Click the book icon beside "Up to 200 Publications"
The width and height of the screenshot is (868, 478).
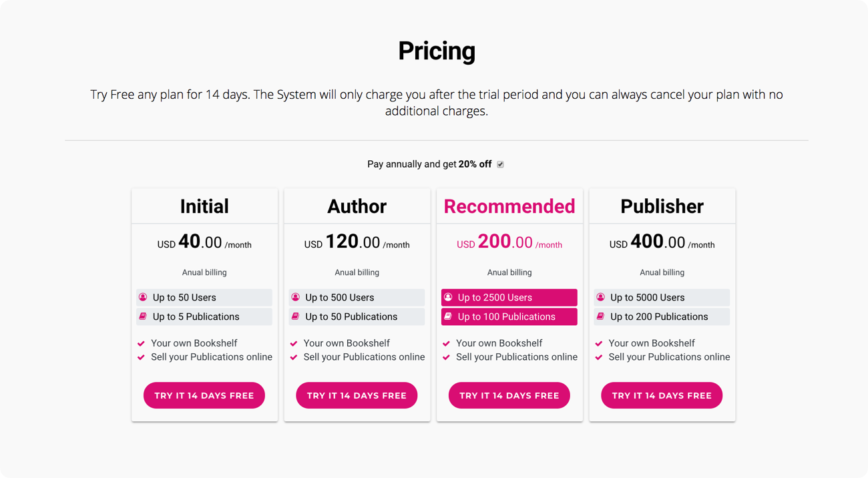point(600,316)
